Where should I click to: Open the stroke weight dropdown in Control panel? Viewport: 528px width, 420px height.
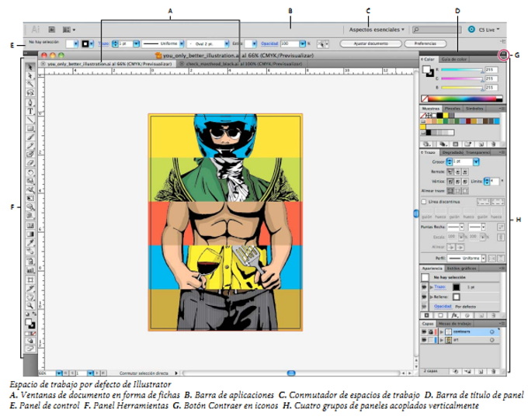coord(136,43)
